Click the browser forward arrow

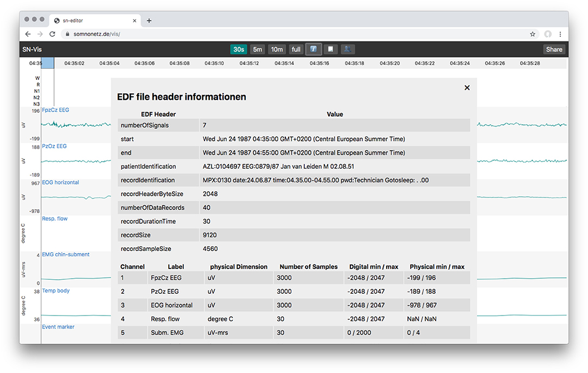click(x=40, y=34)
